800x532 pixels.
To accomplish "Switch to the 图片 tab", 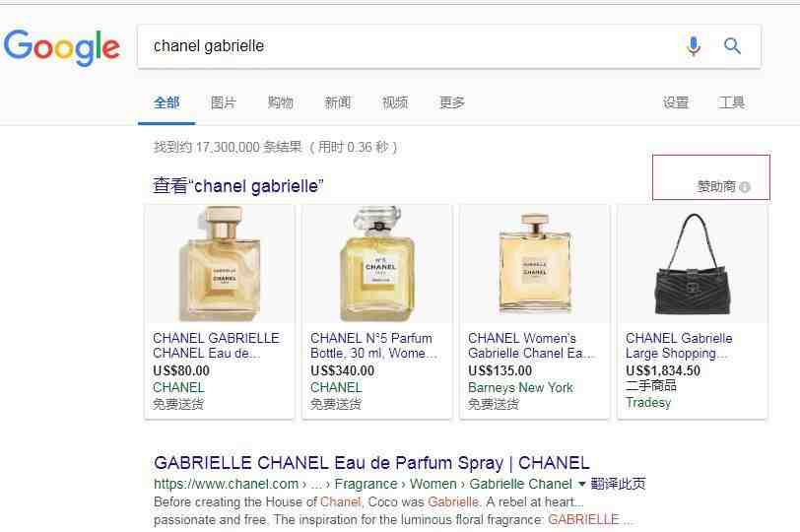I will [x=224, y=102].
